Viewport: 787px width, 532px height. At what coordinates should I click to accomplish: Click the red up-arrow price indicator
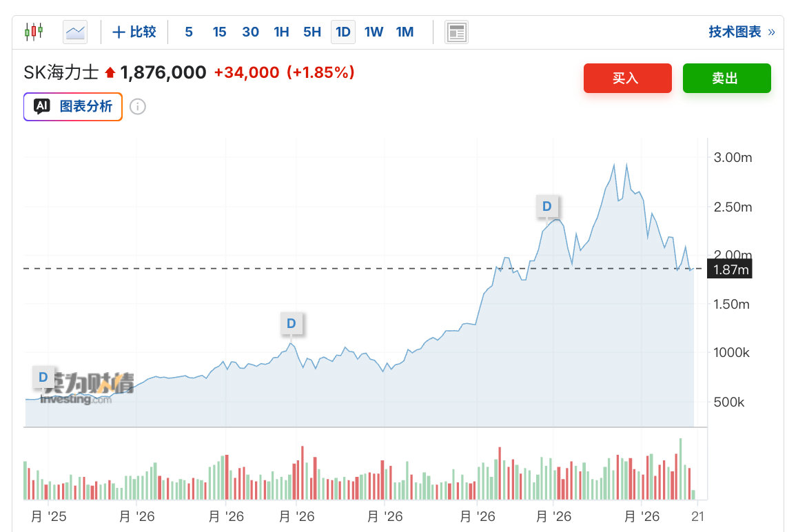coord(110,73)
